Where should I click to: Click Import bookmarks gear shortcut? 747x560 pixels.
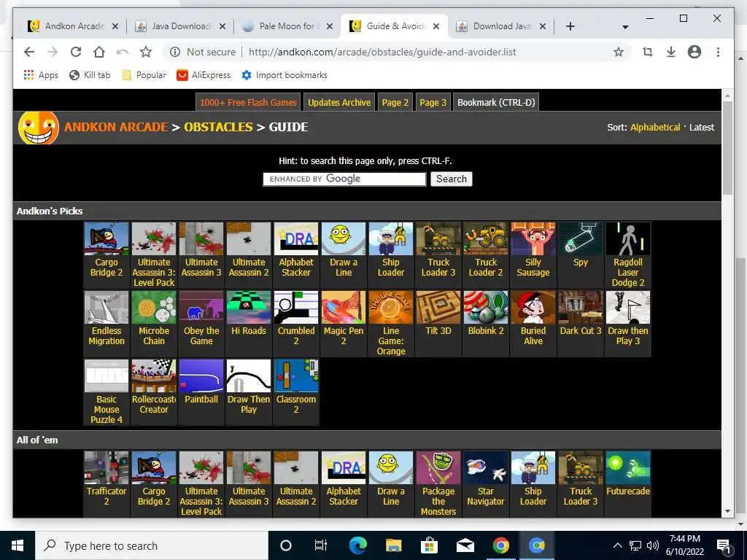[285, 75]
